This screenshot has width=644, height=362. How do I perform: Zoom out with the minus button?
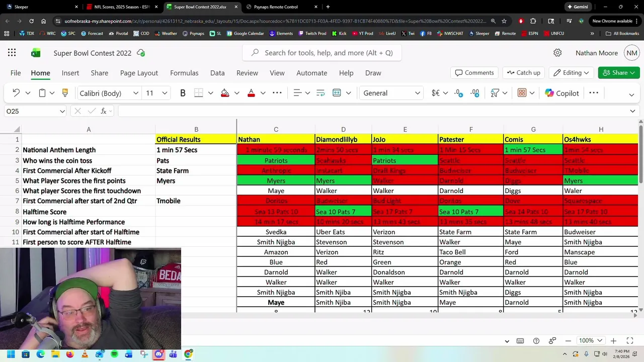point(568,341)
